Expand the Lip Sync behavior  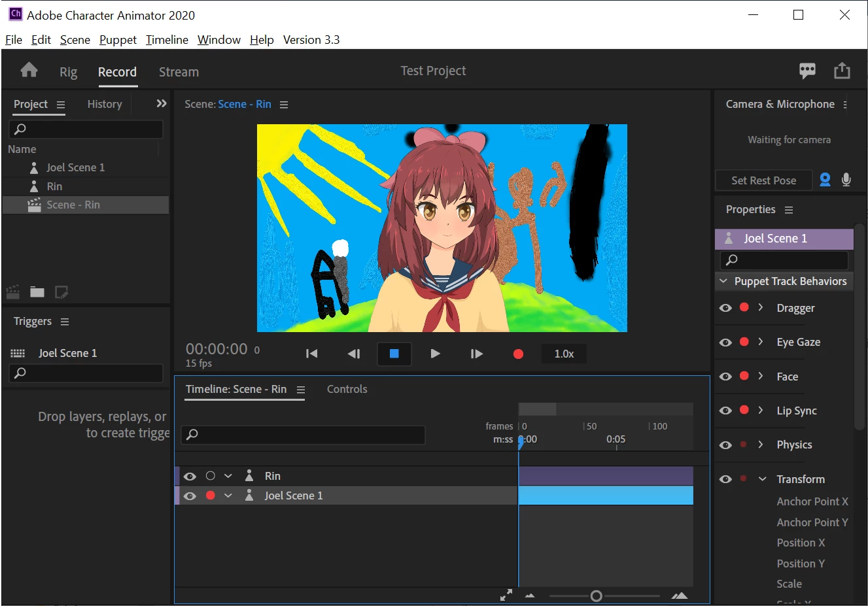coord(761,410)
